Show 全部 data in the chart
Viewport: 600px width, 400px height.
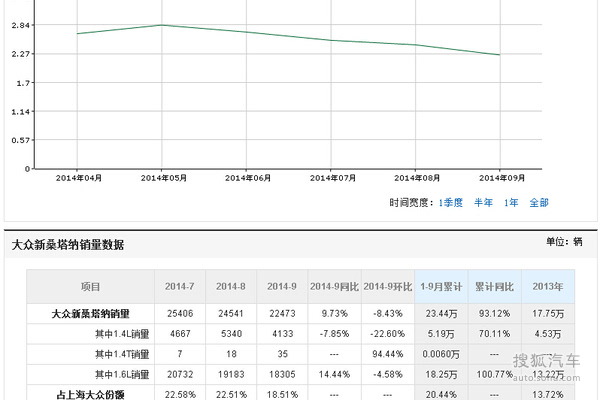click(x=539, y=202)
